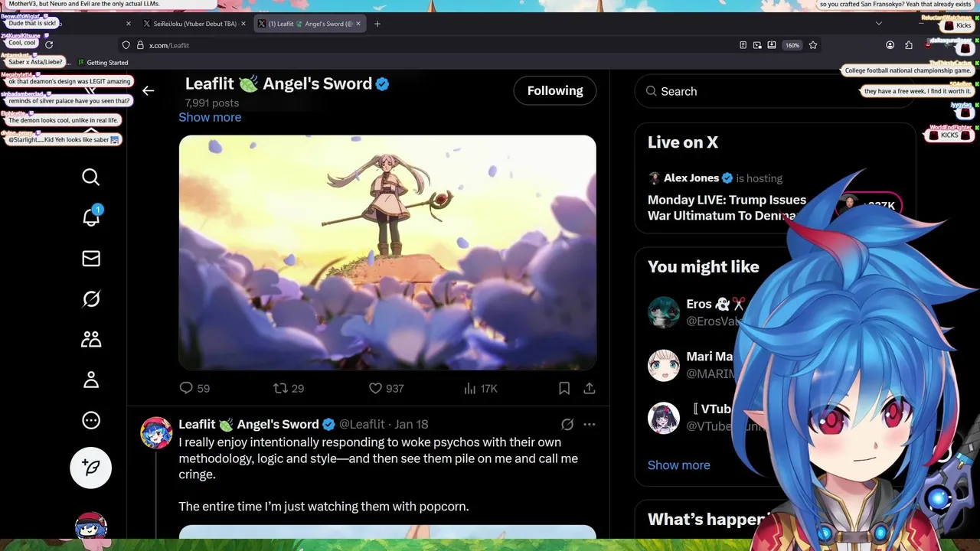980x551 pixels.
Task: List all tabs dropdown arrow
Action: pyautogui.click(x=878, y=24)
